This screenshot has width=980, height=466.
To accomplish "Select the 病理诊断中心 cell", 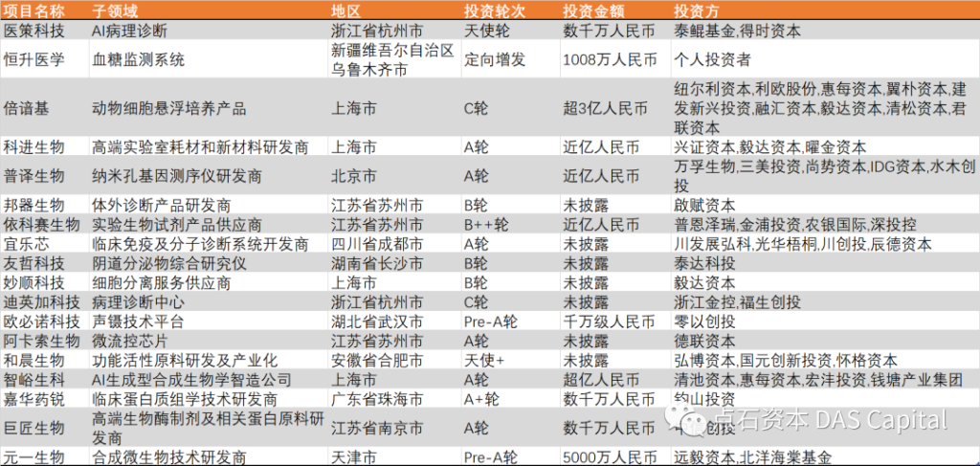I will [210, 301].
